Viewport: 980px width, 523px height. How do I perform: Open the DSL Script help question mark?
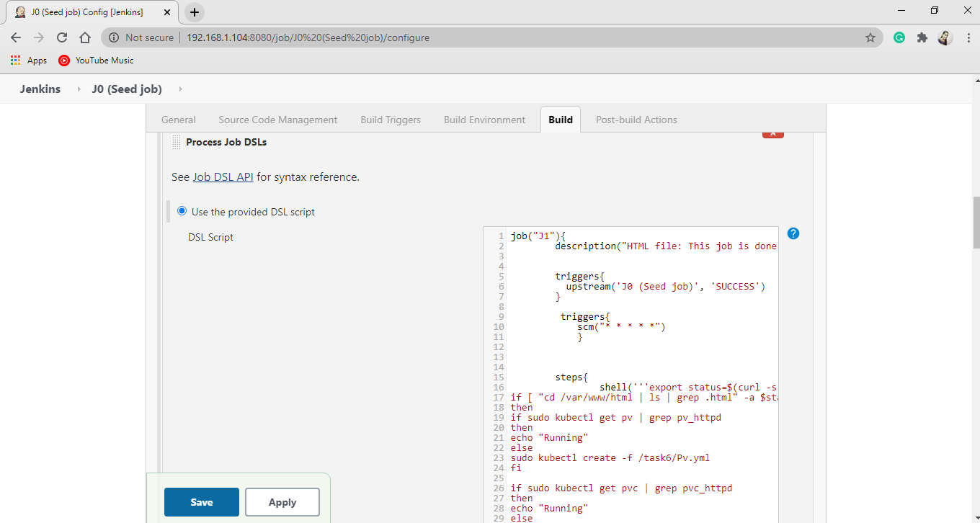click(x=793, y=233)
